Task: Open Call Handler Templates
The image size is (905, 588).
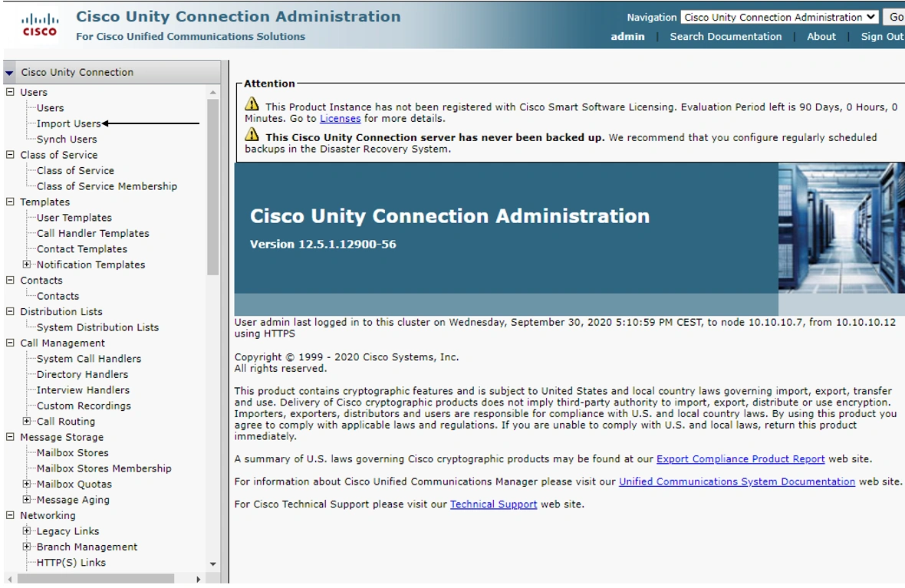Action: click(x=93, y=233)
